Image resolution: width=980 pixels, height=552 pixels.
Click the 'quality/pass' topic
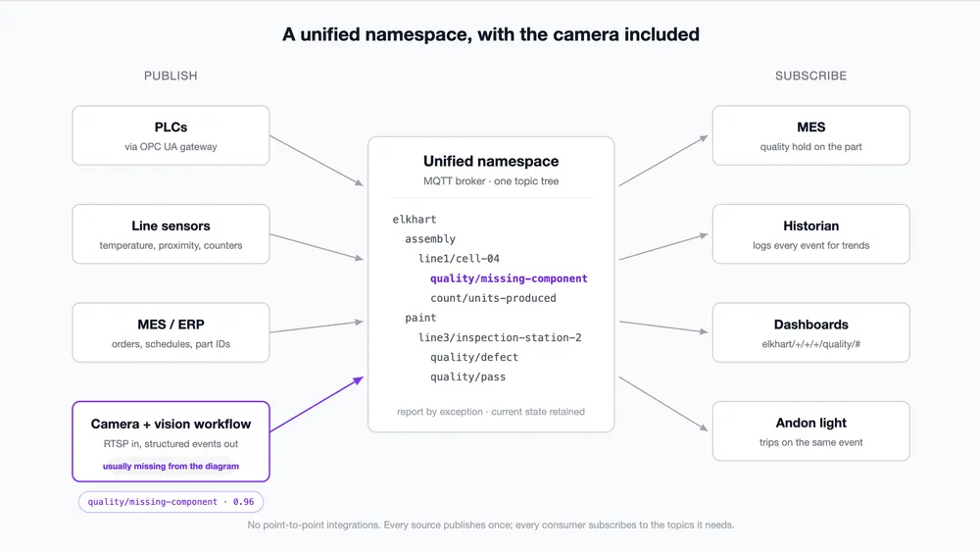467,376
